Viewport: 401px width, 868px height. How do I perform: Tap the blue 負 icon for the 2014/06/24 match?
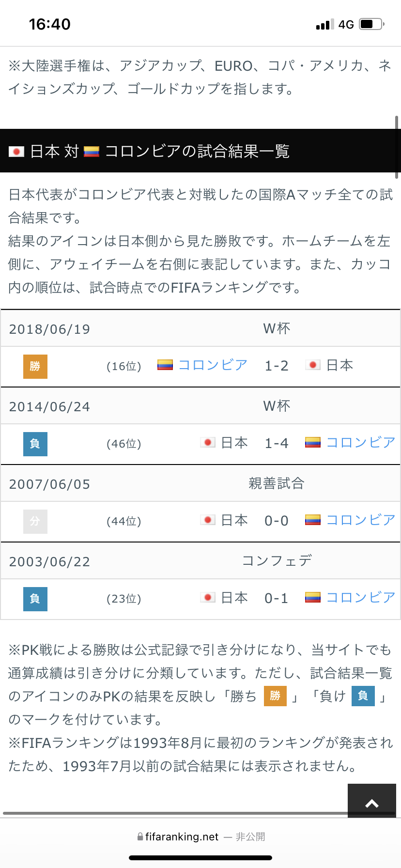point(35,444)
